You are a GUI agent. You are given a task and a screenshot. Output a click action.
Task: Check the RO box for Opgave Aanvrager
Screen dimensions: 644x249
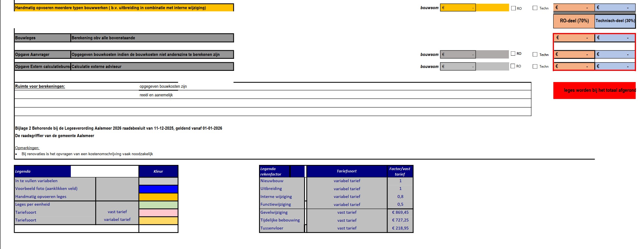coord(513,54)
